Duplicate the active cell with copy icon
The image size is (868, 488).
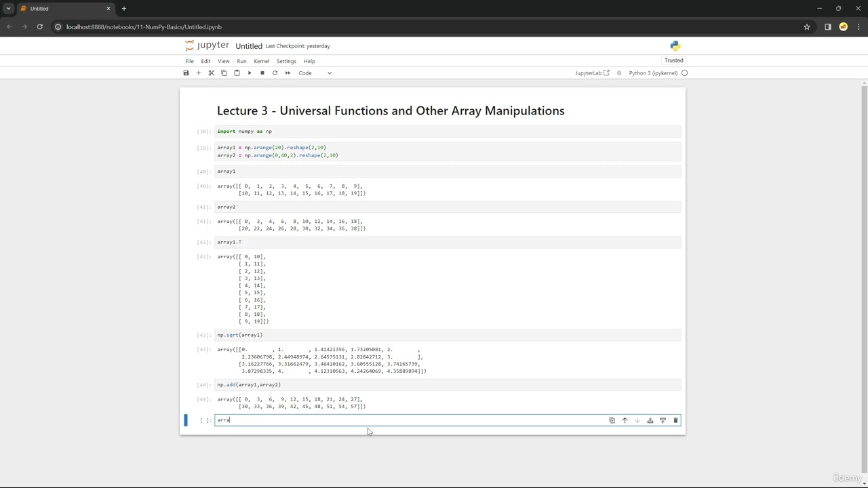[612, 420]
